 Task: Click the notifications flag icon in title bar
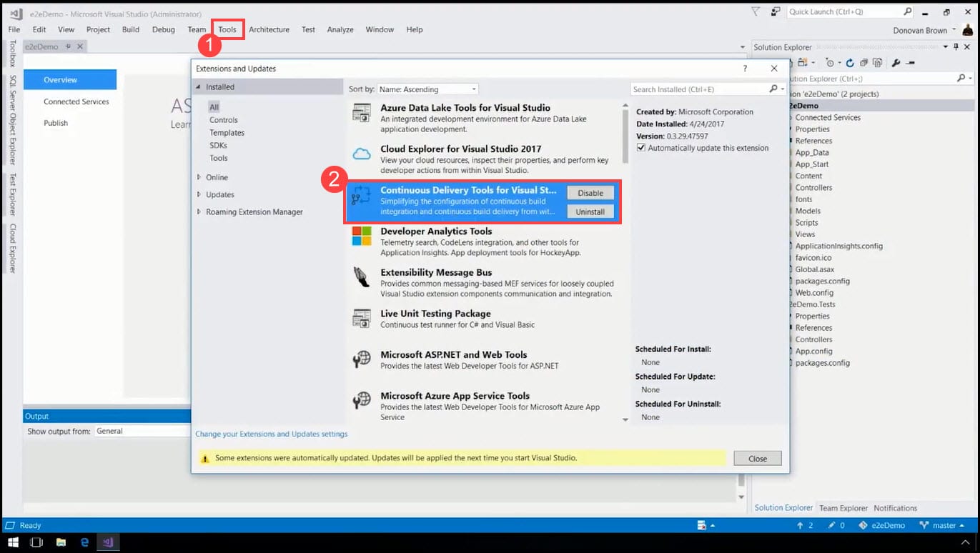pyautogui.click(x=756, y=11)
